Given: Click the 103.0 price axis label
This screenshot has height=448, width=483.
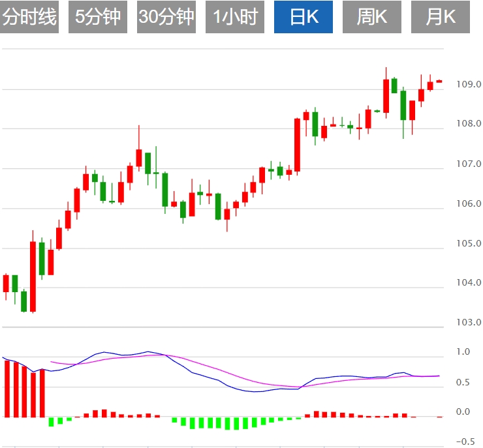Looking at the screenshot, I should [x=469, y=322].
